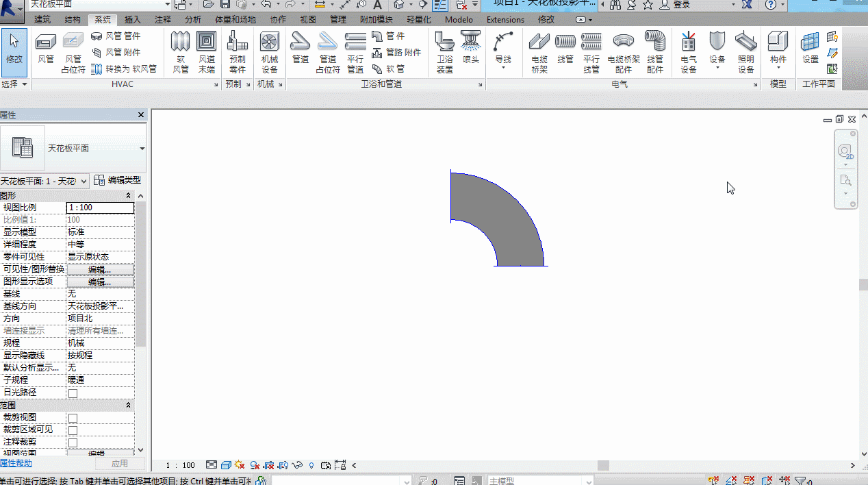Click the 视图比例 1:100 input field

tap(100, 208)
